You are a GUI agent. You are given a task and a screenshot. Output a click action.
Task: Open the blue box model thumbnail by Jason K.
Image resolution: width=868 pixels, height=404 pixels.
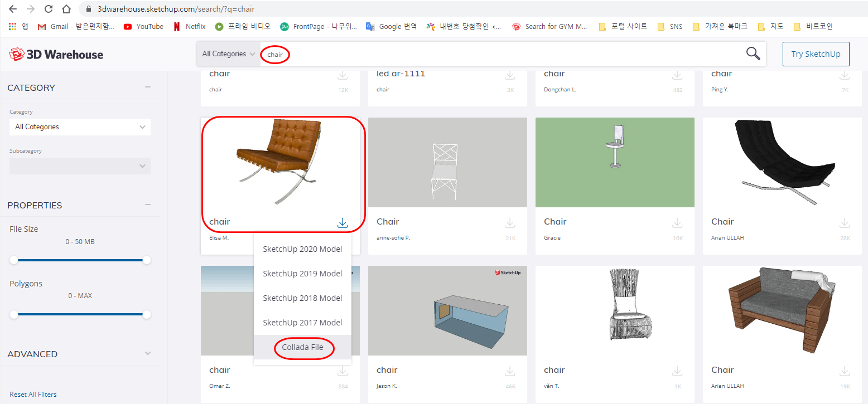pos(447,310)
